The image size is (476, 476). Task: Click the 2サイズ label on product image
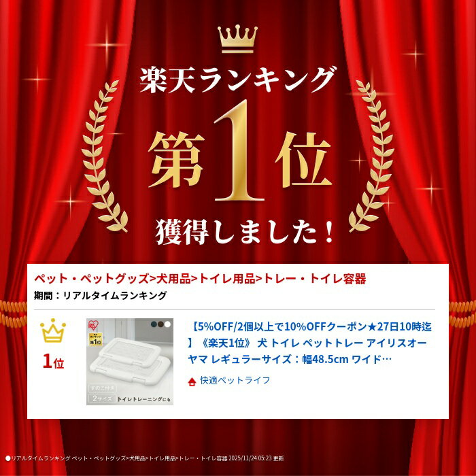coord(102,398)
